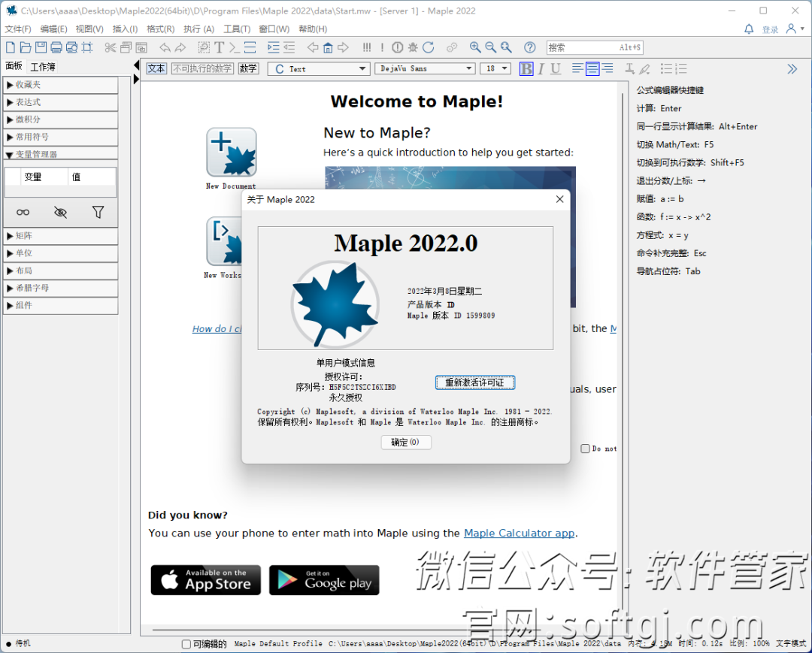
Task: Open a file with the folder icon
Action: click(x=26, y=47)
